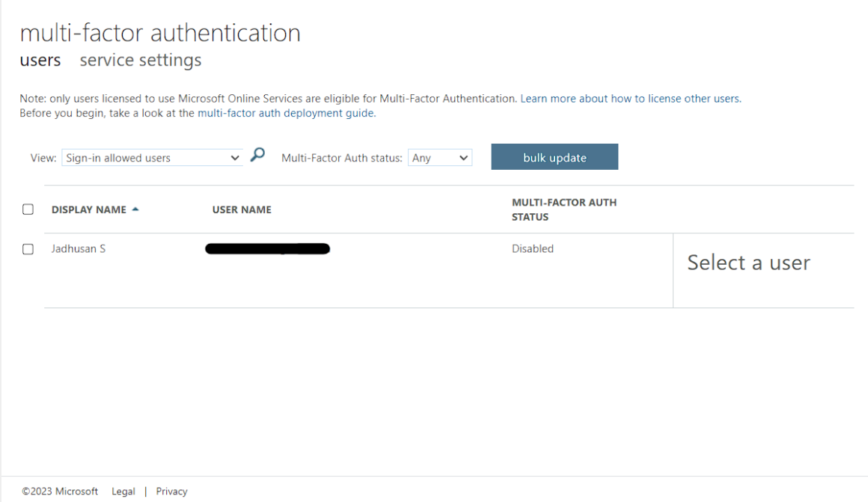Click the redacted user name entry

click(x=268, y=249)
